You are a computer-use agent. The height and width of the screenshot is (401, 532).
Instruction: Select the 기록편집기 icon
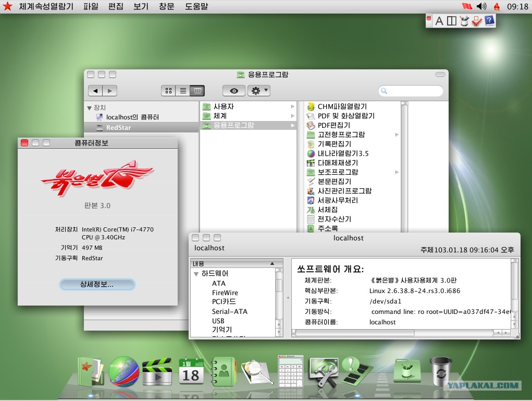[x=311, y=144]
